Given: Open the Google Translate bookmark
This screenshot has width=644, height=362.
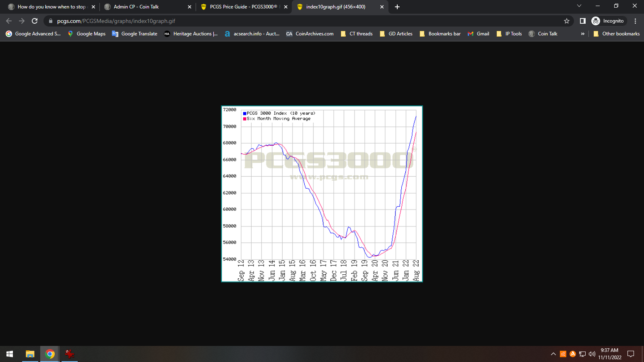Looking at the screenshot, I should point(135,34).
